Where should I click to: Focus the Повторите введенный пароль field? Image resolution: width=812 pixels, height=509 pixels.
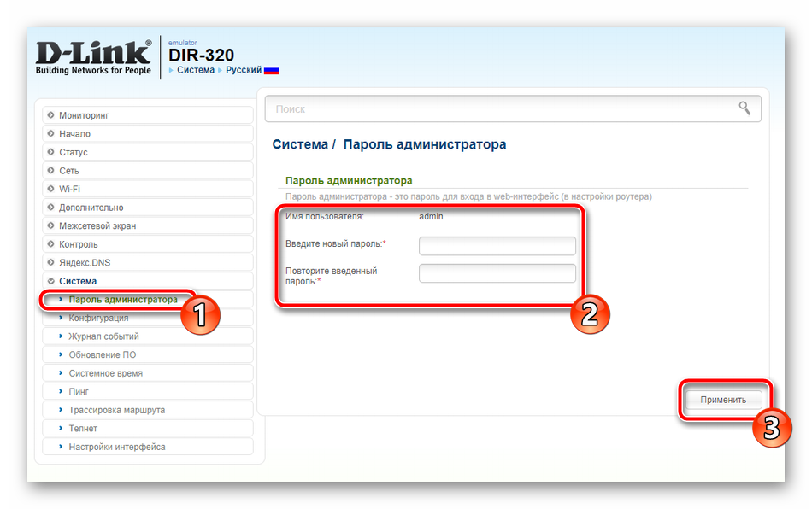pyautogui.click(x=497, y=273)
